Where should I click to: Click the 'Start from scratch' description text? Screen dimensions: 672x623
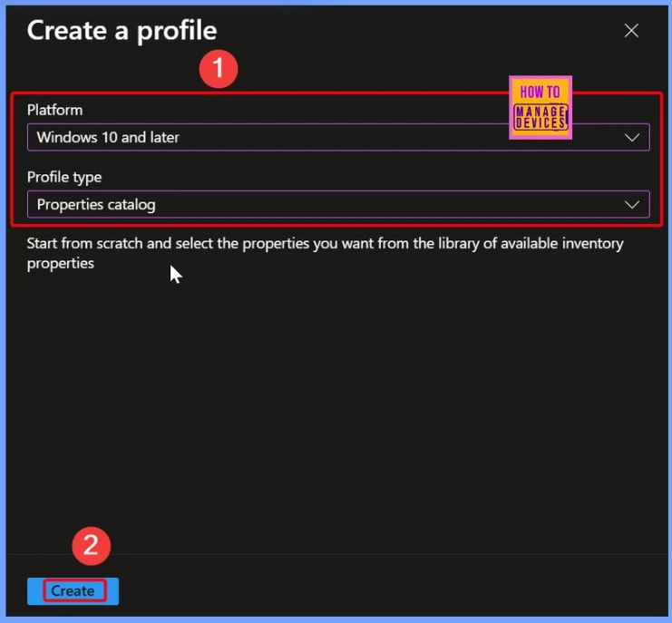click(325, 253)
